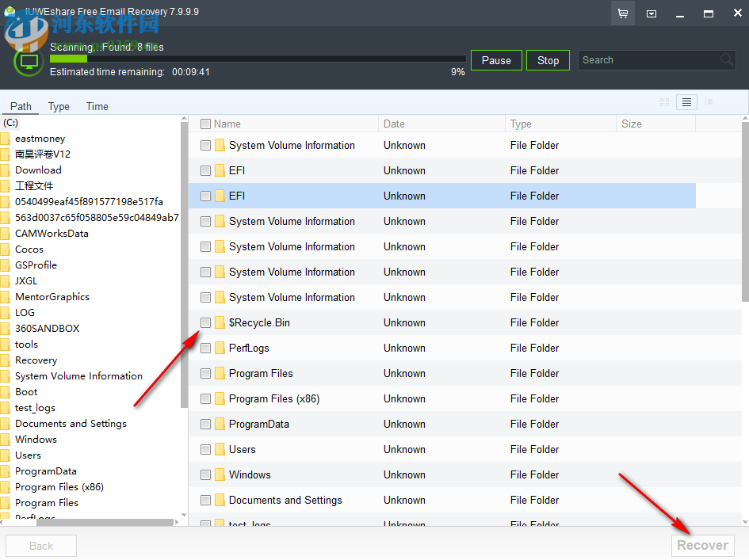
Task: Stop the file scanning process
Action: click(x=548, y=59)
